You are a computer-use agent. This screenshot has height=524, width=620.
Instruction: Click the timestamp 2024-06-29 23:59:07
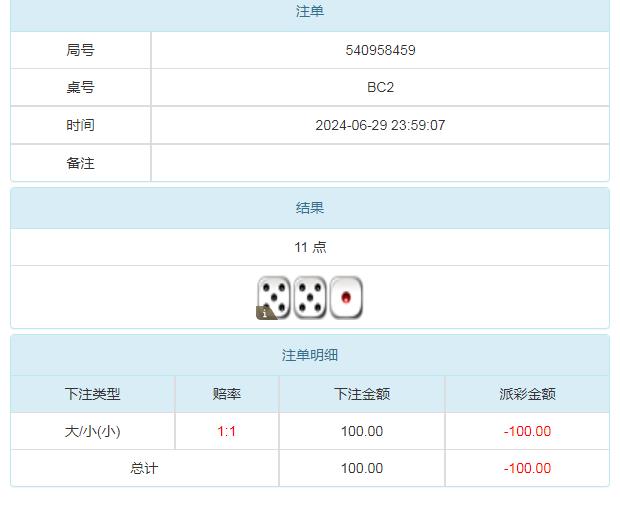(380, 125)
